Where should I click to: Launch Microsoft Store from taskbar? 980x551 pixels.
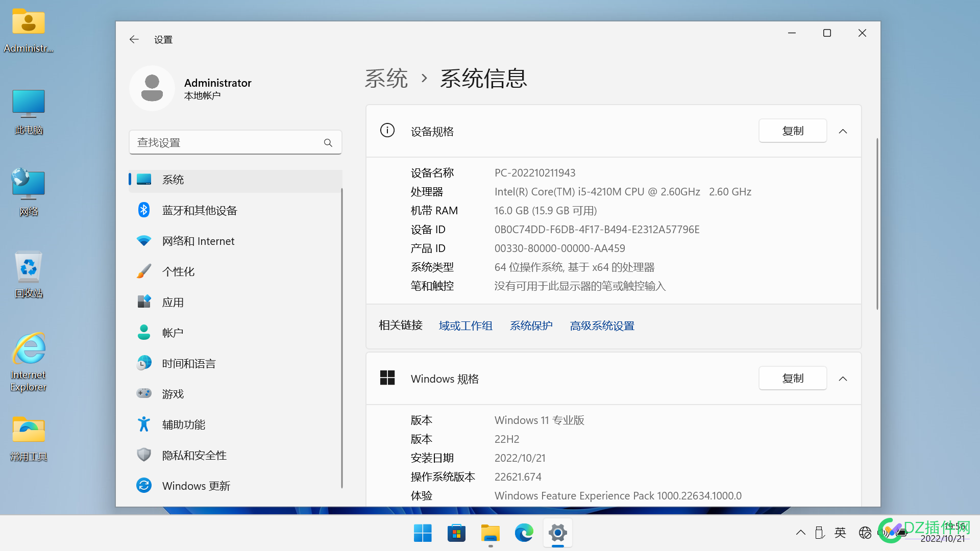point(456,533)
